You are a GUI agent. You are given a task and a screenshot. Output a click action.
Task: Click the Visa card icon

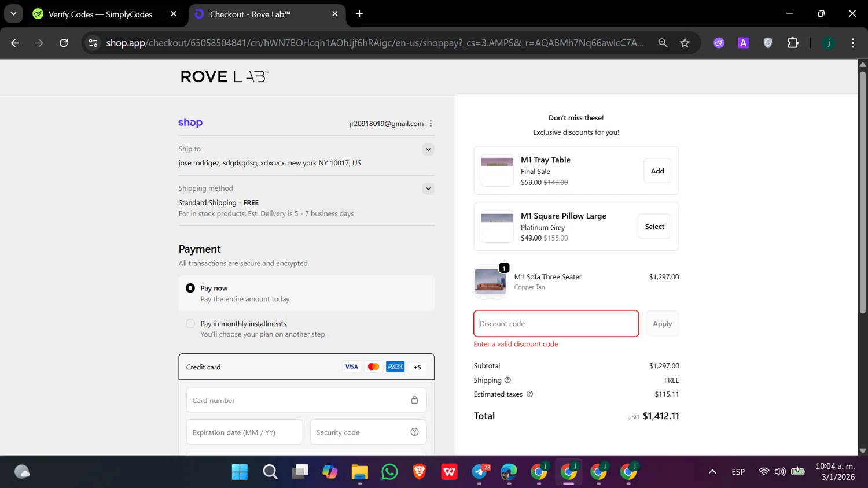(x=351, y=367)
